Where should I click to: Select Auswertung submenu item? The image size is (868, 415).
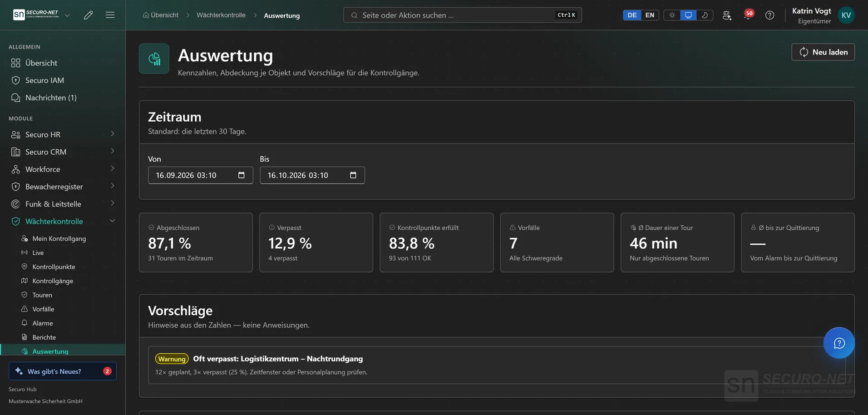[x=63, y=351]
